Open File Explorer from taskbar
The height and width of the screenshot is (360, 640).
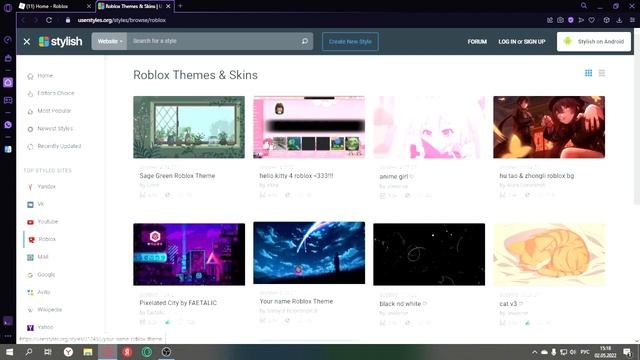88,352
